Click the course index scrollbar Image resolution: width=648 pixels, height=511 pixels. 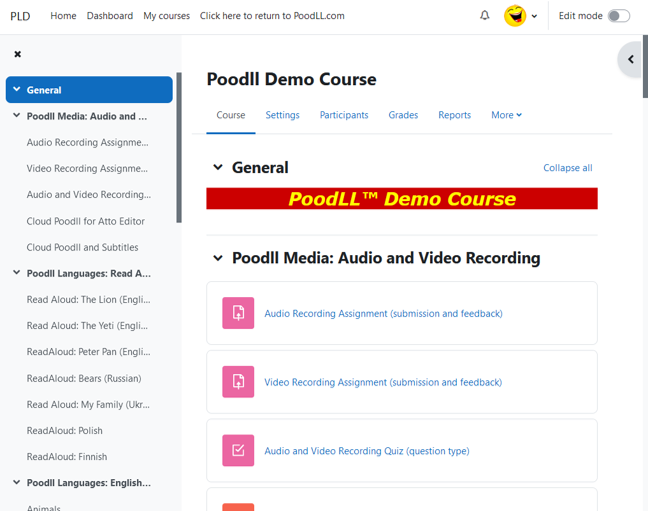(179, 150)
